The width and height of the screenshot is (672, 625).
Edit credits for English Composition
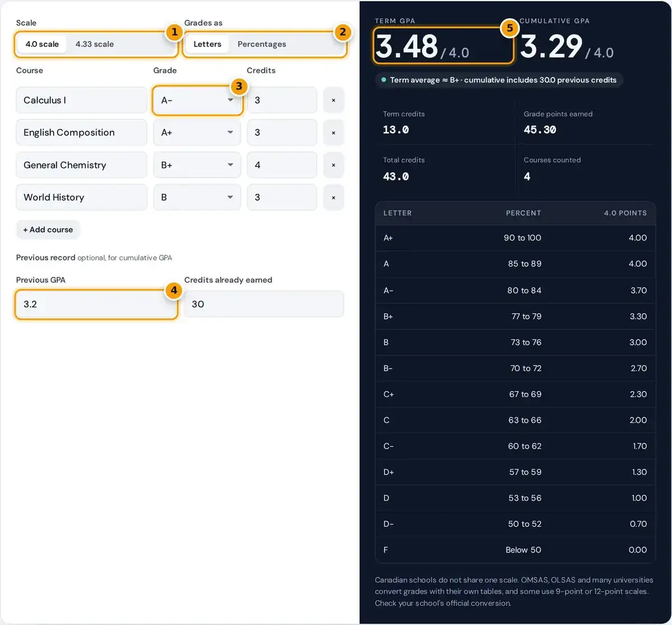[x=282, y=133]
